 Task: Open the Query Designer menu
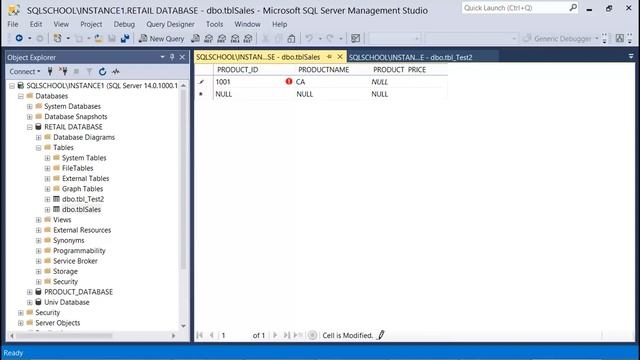(170, 24)
